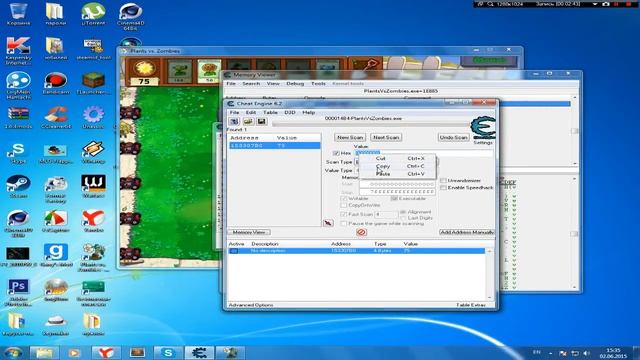The height and width of the screenshot is (360, 640).
Task: Click the found address row with value 75
Action: pyautogui.click(x=274, y=146)
